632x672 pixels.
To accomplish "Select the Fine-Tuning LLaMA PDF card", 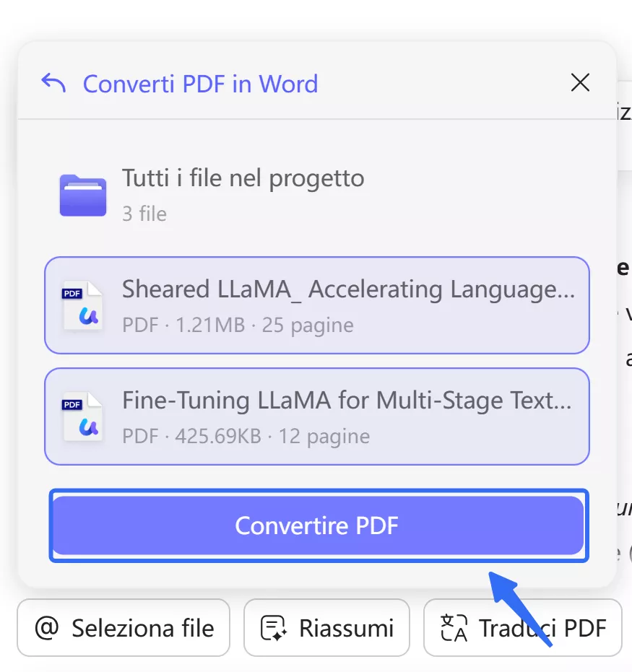I will click(316, 416).
